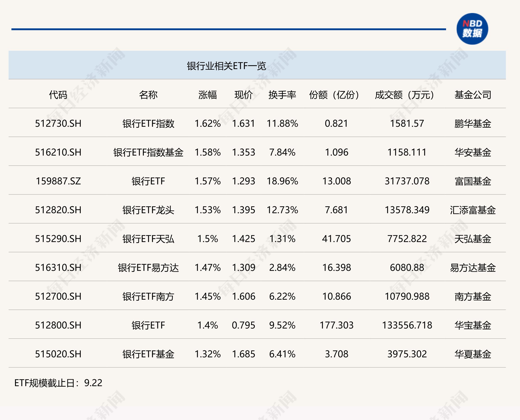This screenshot has height=420, width=520.
Task: Click the 天弘基金 company cell
Action: click(x=473, y=239)
